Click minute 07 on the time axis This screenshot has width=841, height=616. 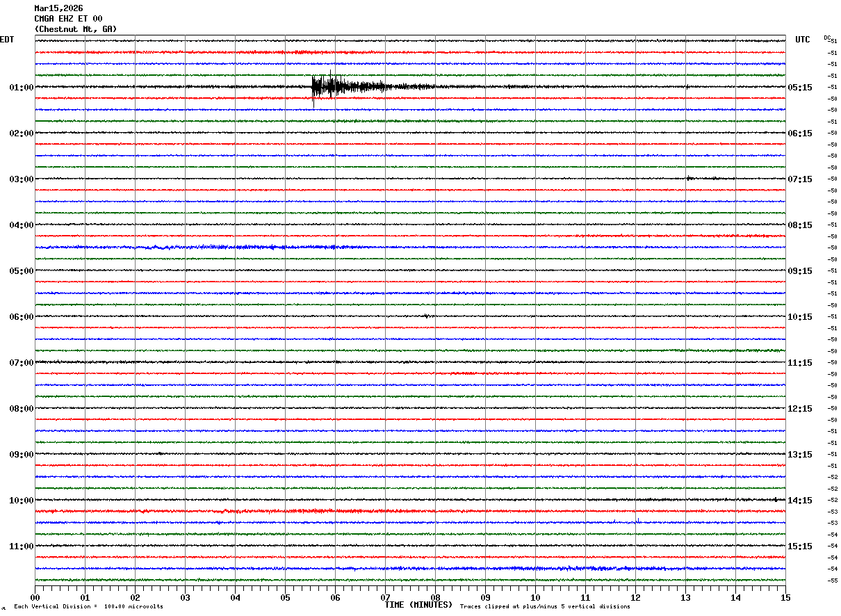click(x=385, y=597)
